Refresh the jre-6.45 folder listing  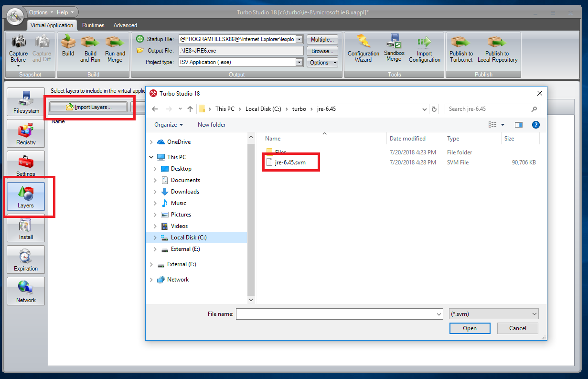434,109
